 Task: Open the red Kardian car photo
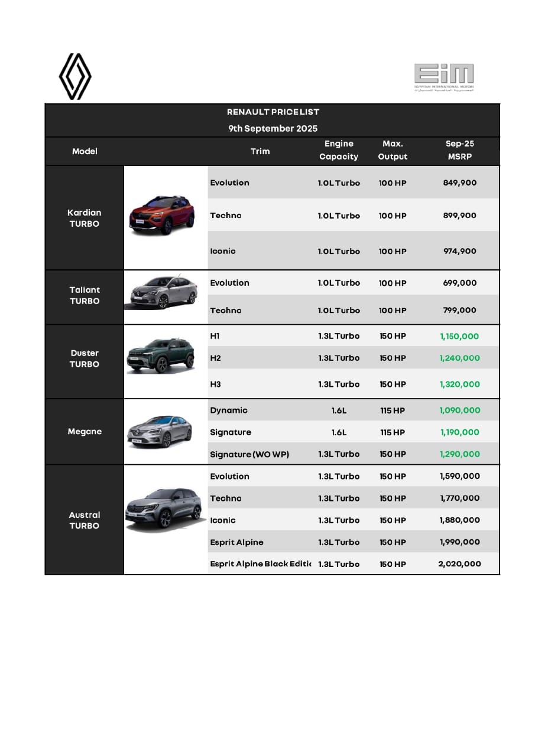(x=163, y=216)
